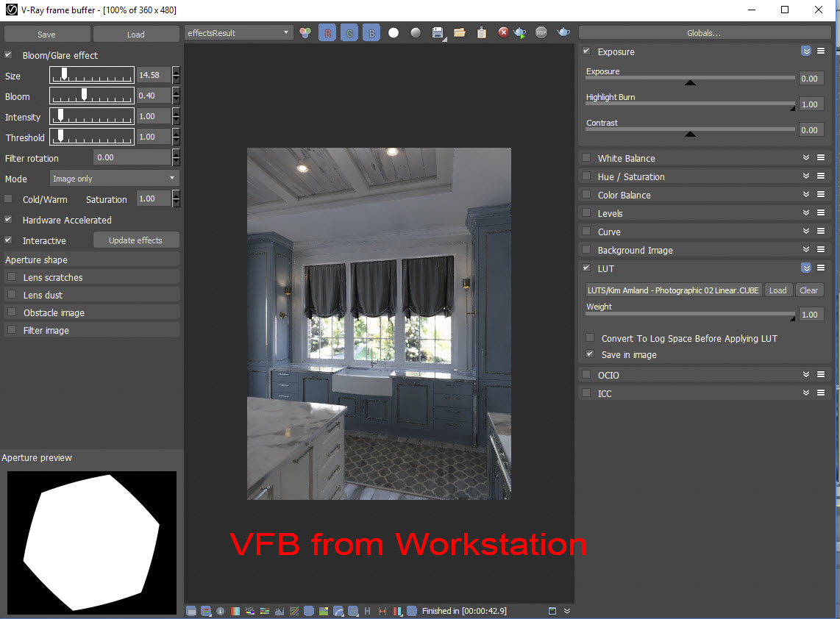
Task: Open the Background Image options menu
Action: point(821,249)
